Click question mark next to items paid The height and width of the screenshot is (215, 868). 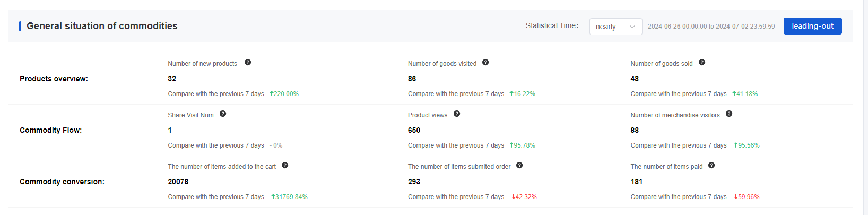(x=711, y=166)
